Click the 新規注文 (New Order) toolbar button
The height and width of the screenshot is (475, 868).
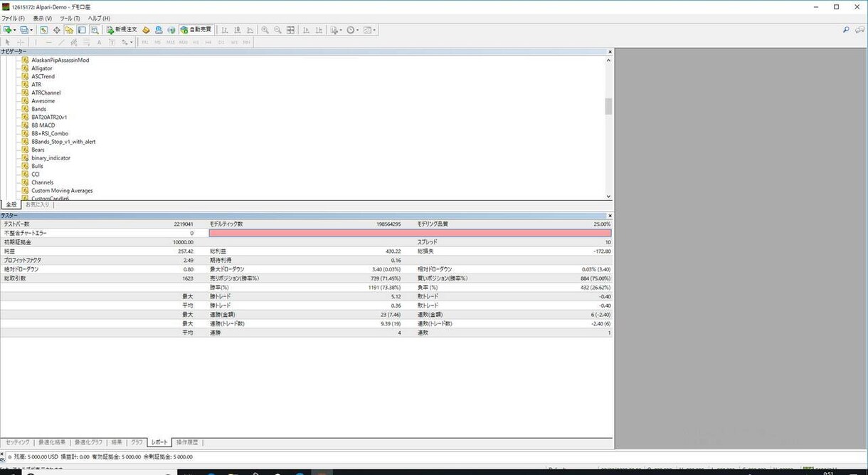[x=122, y=30]
